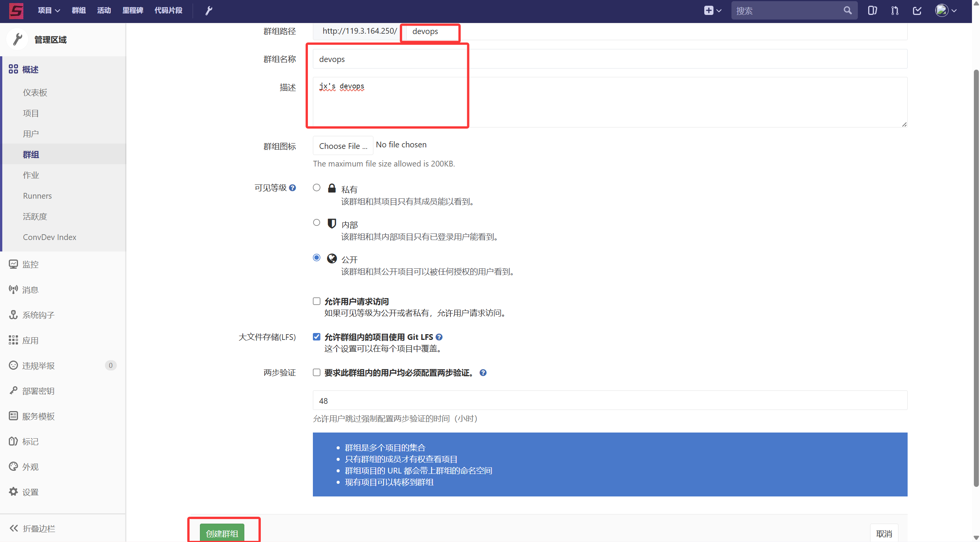
Task: Click the 部署密钥 key icon
Action: click(x=13, y=391)
